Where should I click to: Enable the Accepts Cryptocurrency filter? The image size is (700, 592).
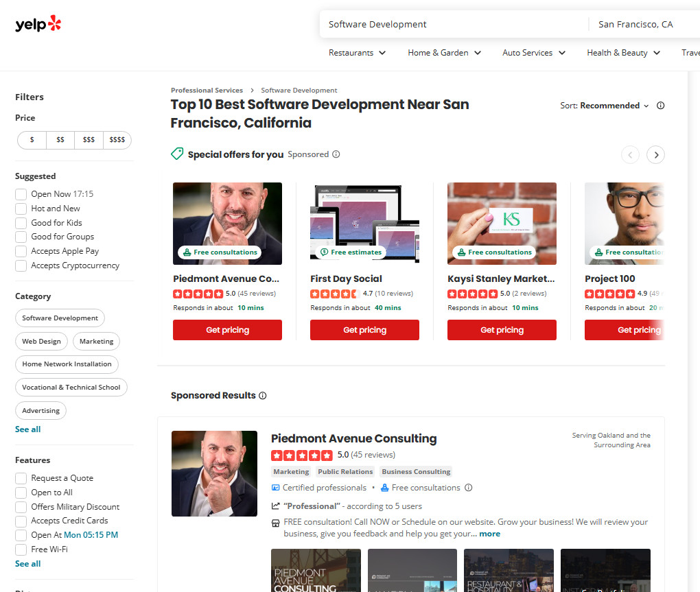tap(21, 265)
